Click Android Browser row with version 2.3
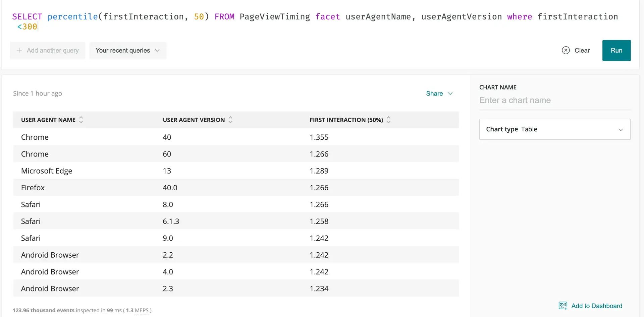The height and width of the screenshot is (317, 644). pyautogui.click(x=236, y=288)
